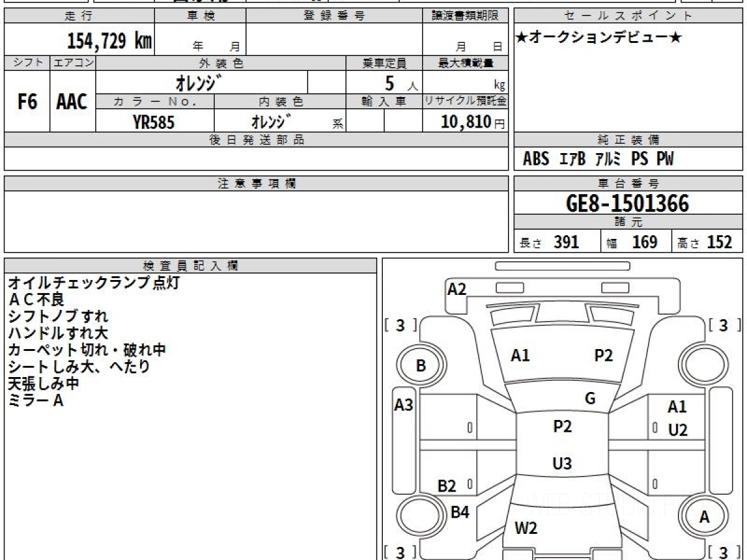Select the F6 shift value
The image size is (747, 560).
click(27, 101)
